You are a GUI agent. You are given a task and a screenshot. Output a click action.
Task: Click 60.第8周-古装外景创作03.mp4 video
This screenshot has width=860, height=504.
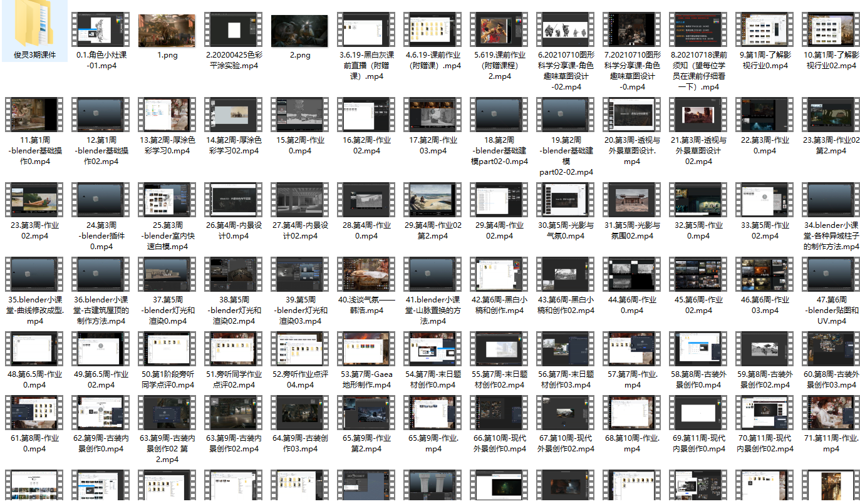pos(831,349)
